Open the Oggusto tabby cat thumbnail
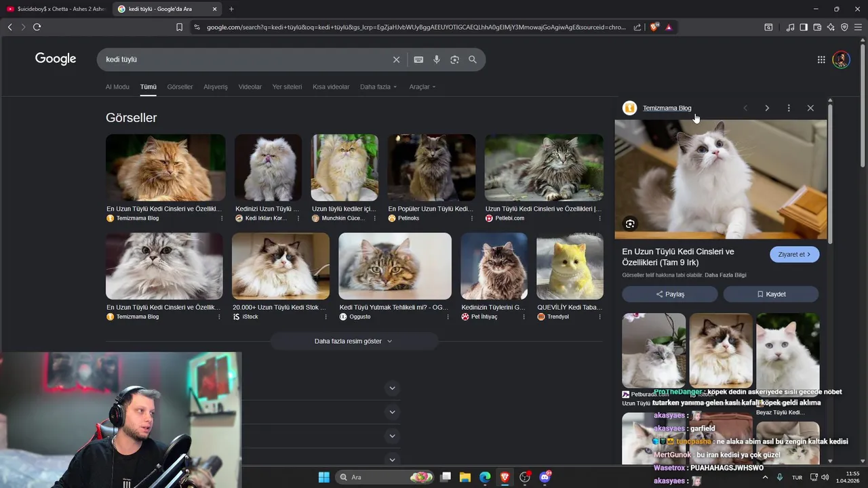The height and width of the screenshot is (488, 868). pos(395,266)
